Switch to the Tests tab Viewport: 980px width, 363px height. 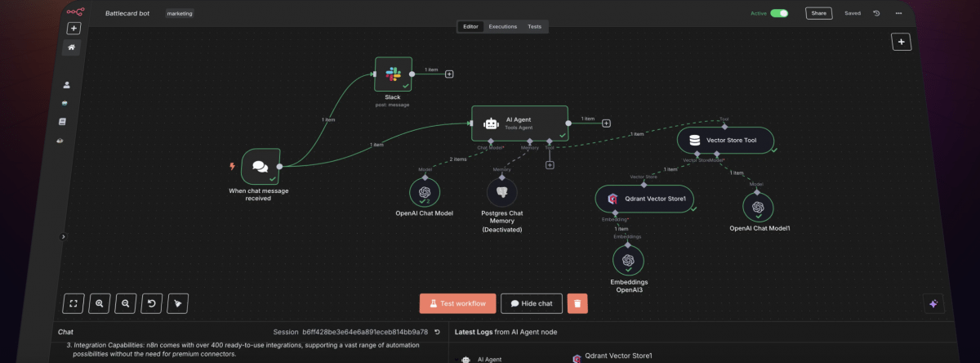[x=534, y=27]
